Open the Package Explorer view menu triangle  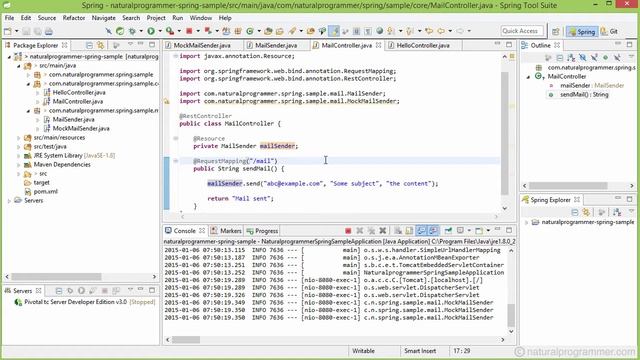point(130,44)
